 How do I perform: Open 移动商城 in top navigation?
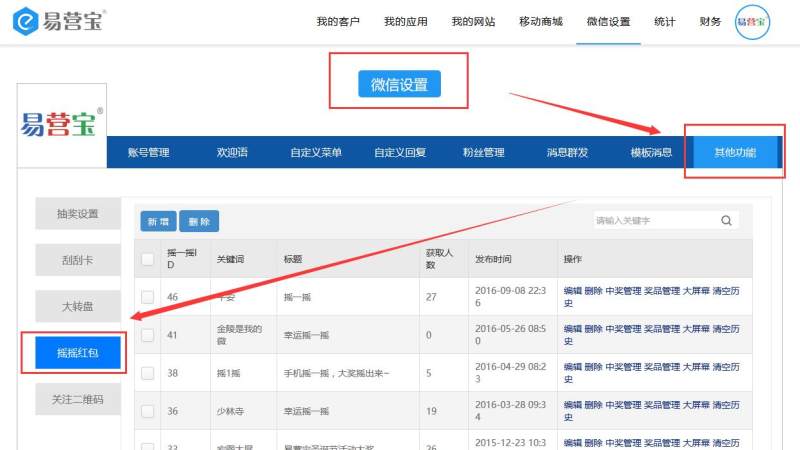point(541,21)
